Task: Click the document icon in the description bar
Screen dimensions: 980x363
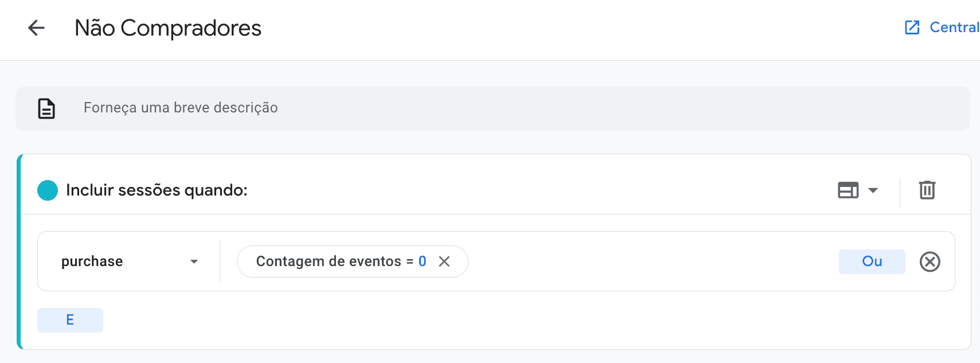Action: [46, 108]
